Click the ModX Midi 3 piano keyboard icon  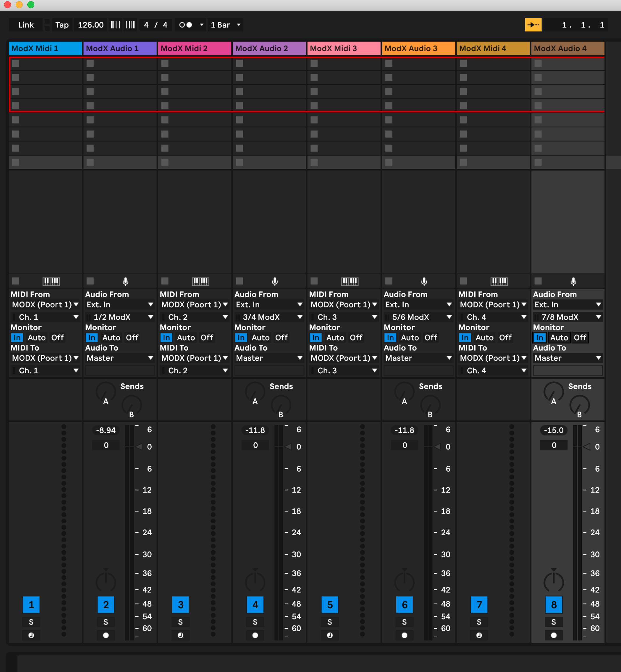click(x=349, y=281)
